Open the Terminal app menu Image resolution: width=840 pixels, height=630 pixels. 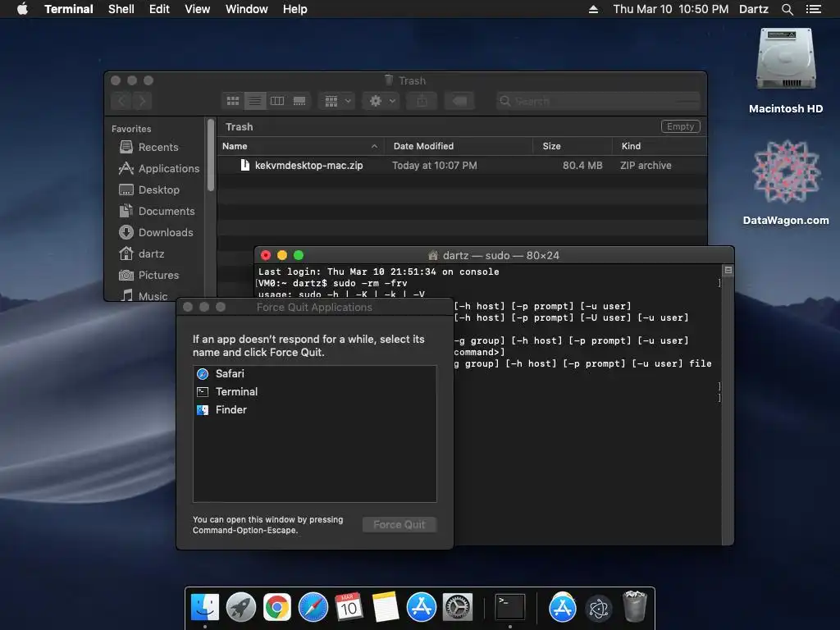tap(69, 9)
